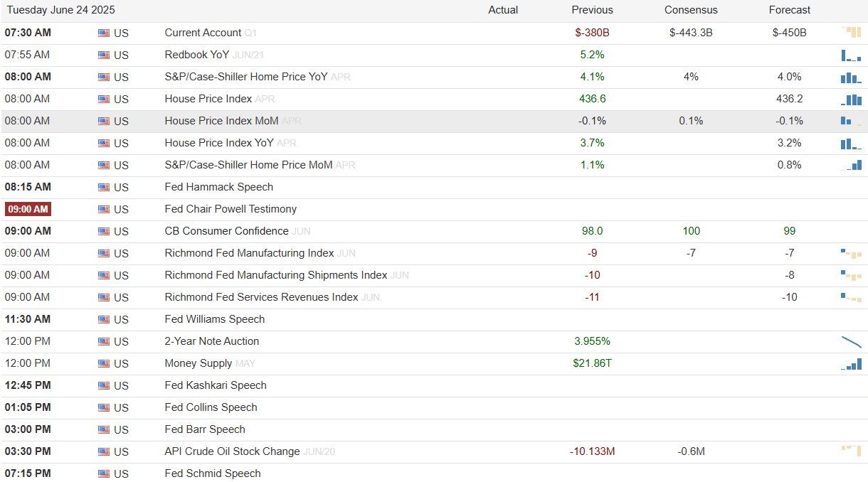Click the US flag in Current Account row
The height and width of the screenshot is (482, 868).
104,33
